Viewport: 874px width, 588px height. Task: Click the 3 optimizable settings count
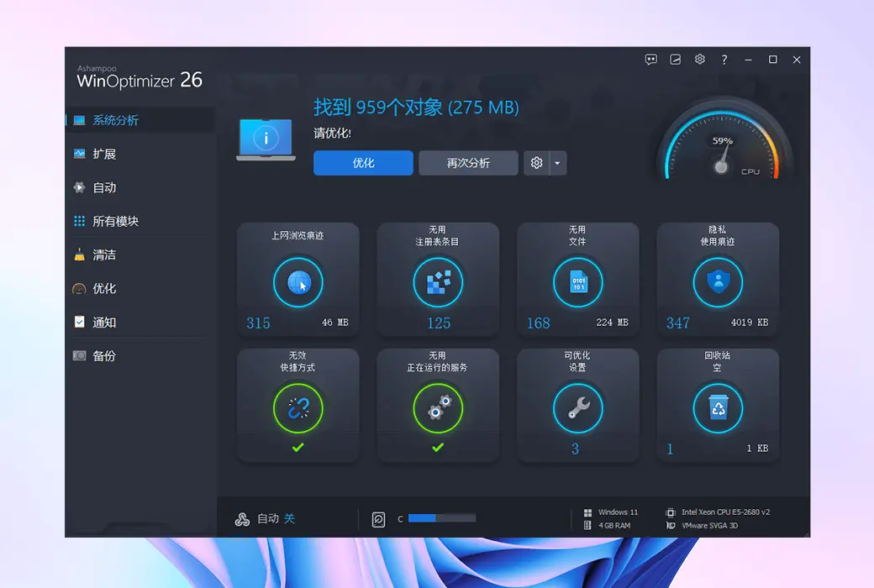[x=575, y=449]
